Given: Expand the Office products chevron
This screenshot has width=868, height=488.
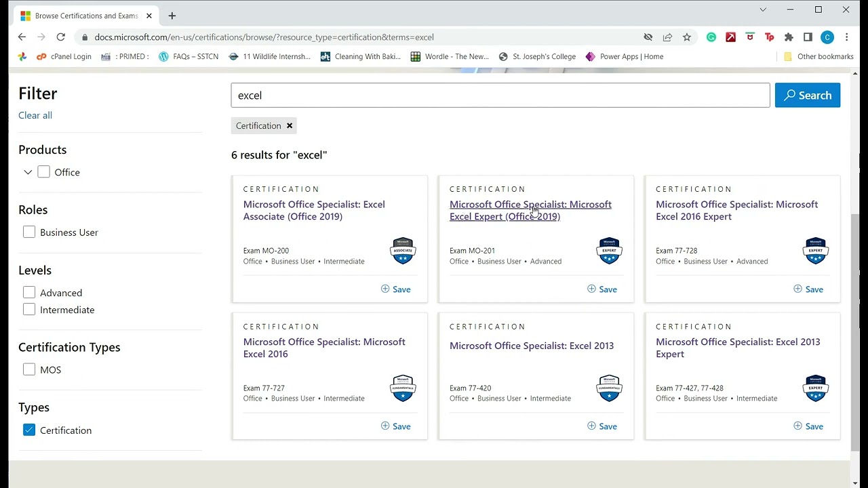Looking at the screenshot, I should (x=28, y=172).
